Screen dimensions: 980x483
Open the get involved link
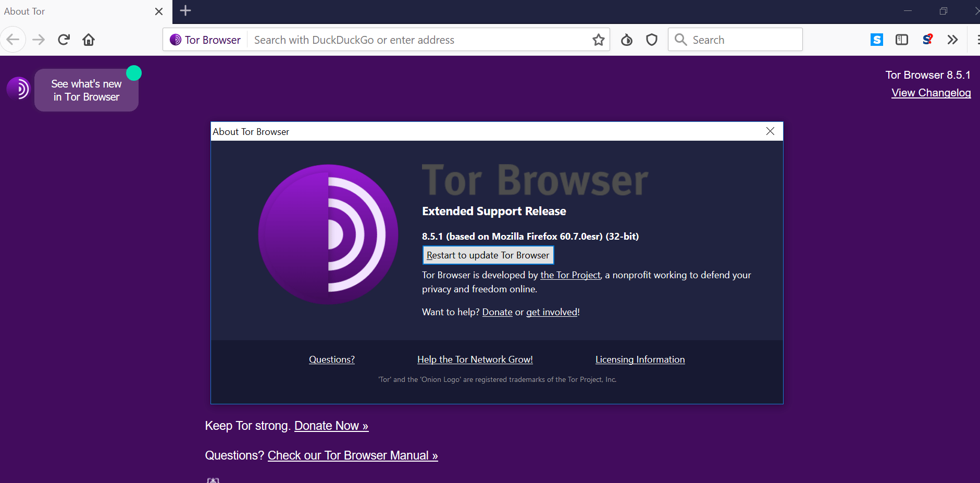point(552,312)
